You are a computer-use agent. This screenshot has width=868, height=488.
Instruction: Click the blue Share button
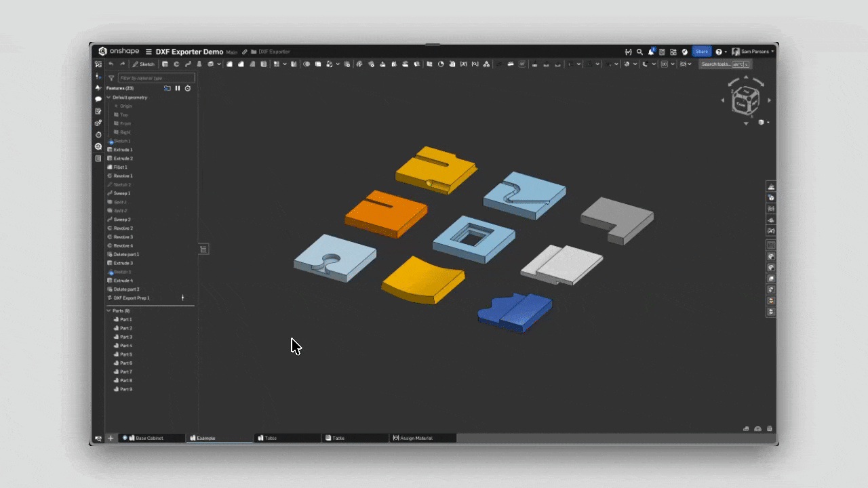(x=701, y=52)
